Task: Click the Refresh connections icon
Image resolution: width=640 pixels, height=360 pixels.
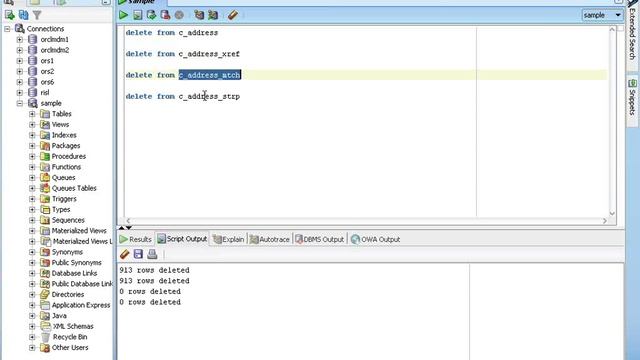Action: tap(24, 15)
